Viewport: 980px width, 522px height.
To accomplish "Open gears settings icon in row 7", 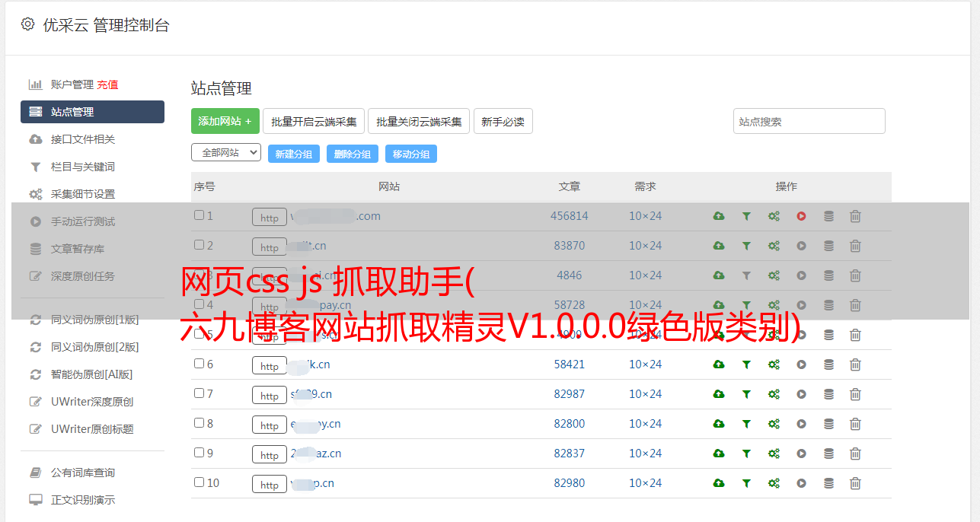I will point(774,394).
